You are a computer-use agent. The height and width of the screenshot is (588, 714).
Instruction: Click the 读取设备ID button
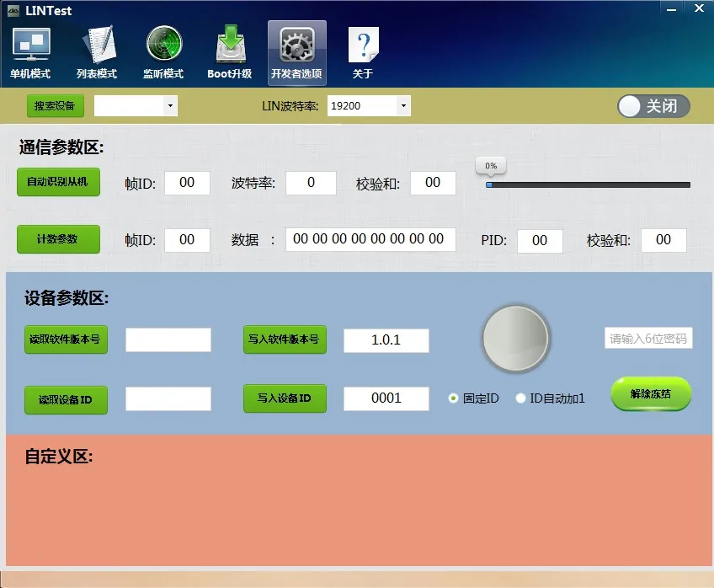coord(66,400)
